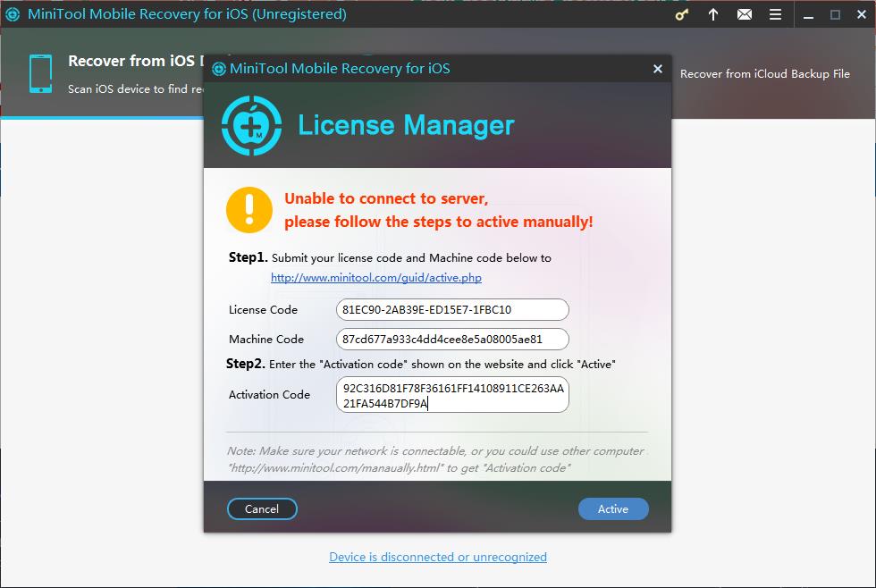This screenshot has width=876, height=588.
Task: Click the 'Scan iOS device to find' subtitle
Action: (x=136, y=88)
